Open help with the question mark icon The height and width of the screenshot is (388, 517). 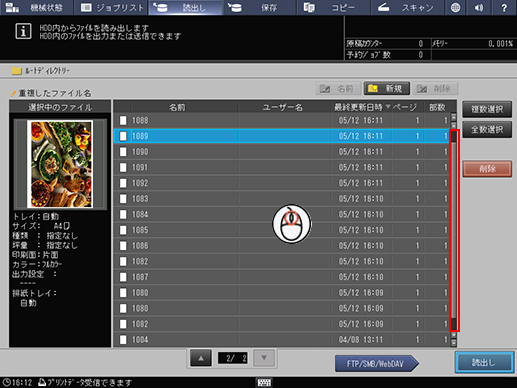click(x=504, y=7)
